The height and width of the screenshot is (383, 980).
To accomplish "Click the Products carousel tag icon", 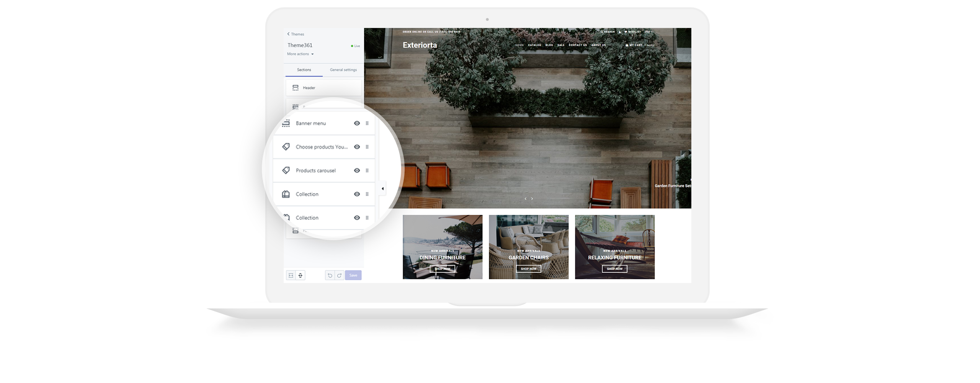I will click(x=286, y=170).
